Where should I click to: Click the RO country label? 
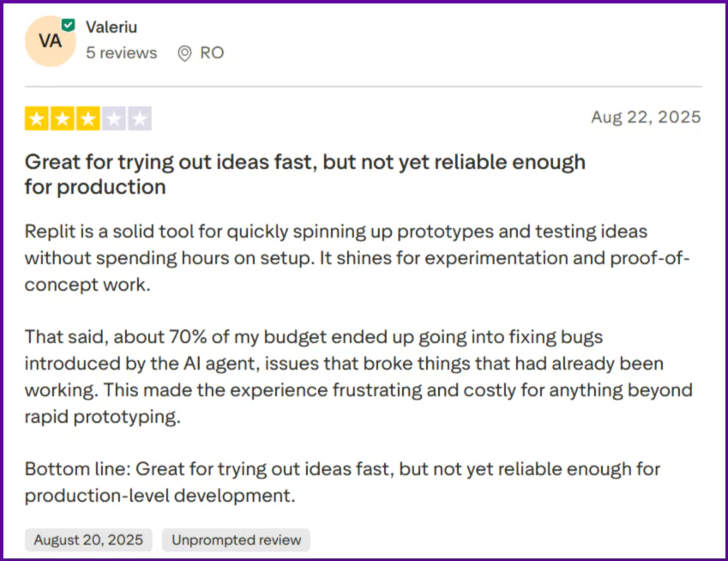pos(212,53)
